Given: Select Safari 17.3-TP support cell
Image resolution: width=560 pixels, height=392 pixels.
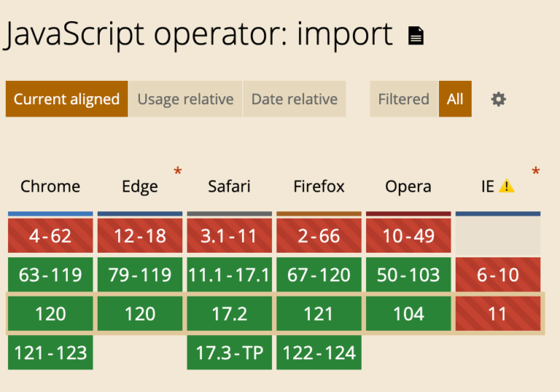Looking at the screenshot, I should coord(229,353).
